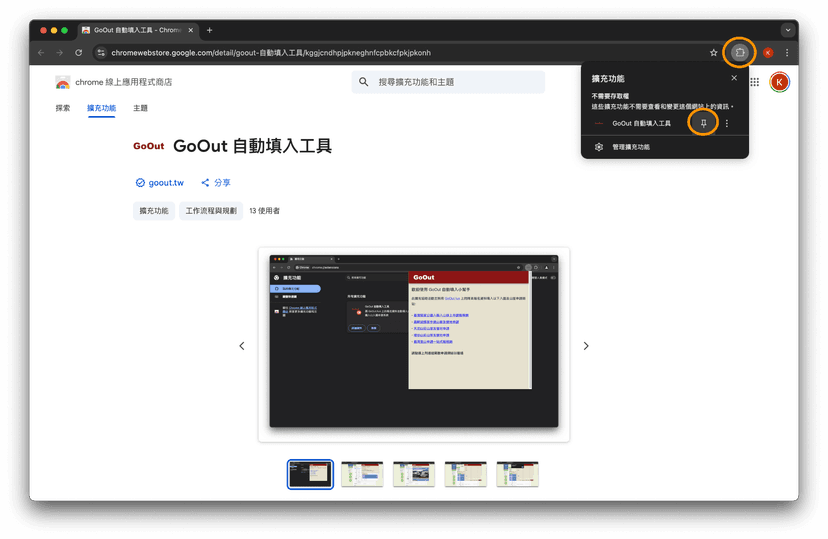Click the 分享 share button
Screen dimensions: 828x539
216,183
